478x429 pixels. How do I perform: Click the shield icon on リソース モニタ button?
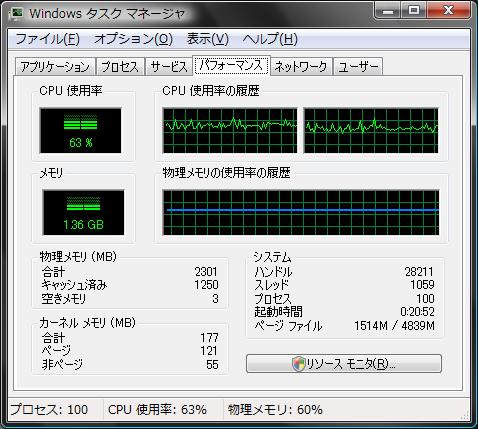coord(299,364)
